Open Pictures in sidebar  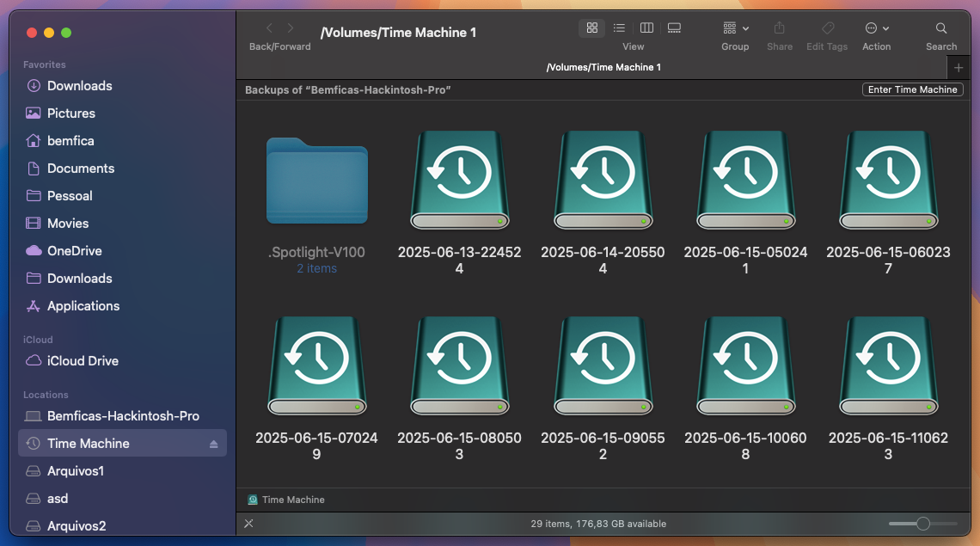122,113
